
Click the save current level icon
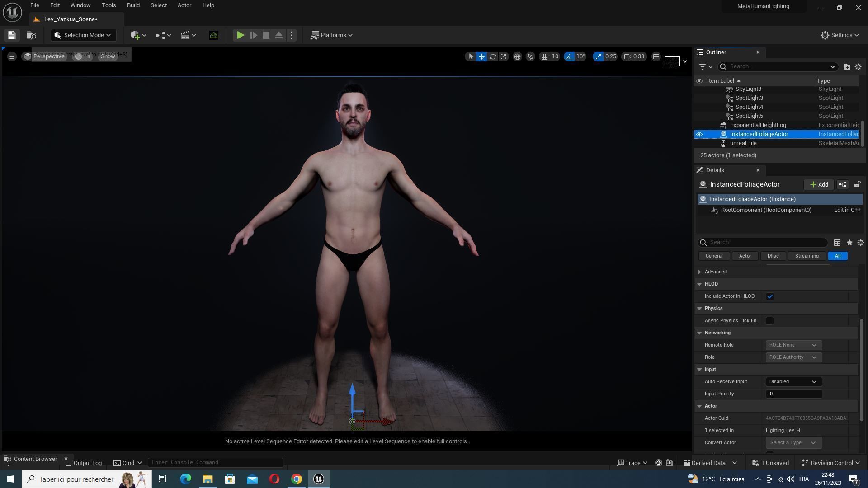click(12, 35)
